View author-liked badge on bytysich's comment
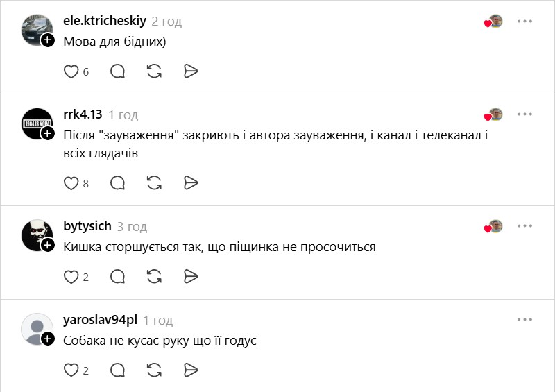 tap(493, 227)
